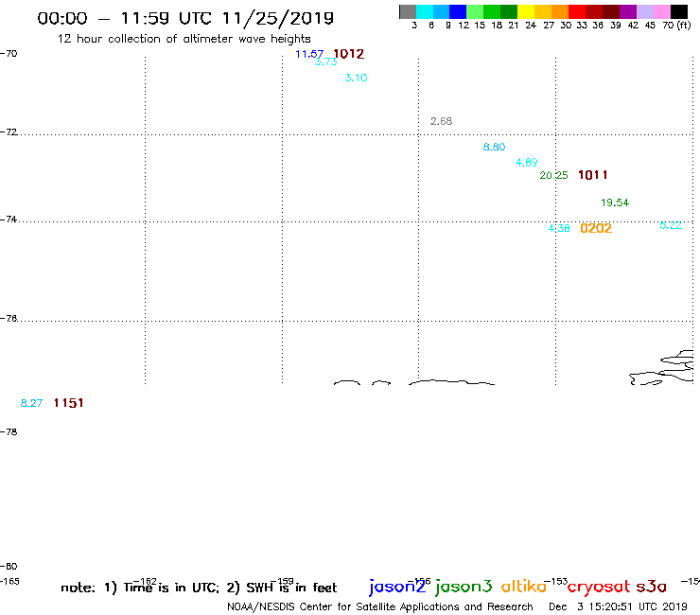Click the time stamp 1011

tap(593, 175)
